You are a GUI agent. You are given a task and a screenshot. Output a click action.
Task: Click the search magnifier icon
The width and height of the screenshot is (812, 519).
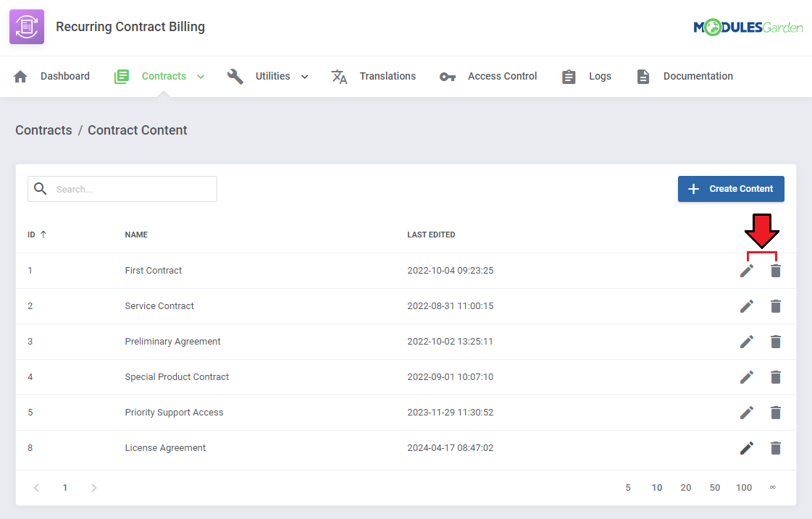point(41,189)
